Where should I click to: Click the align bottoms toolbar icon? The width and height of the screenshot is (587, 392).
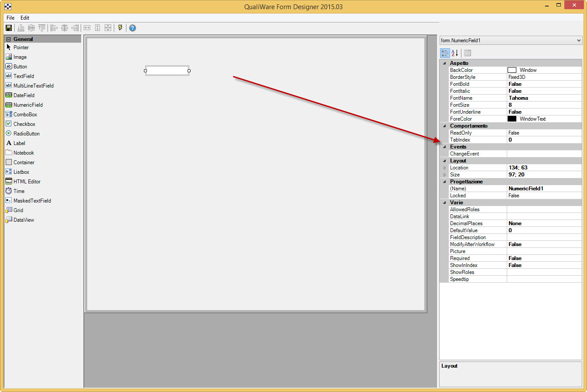click(x=20, y=28)
